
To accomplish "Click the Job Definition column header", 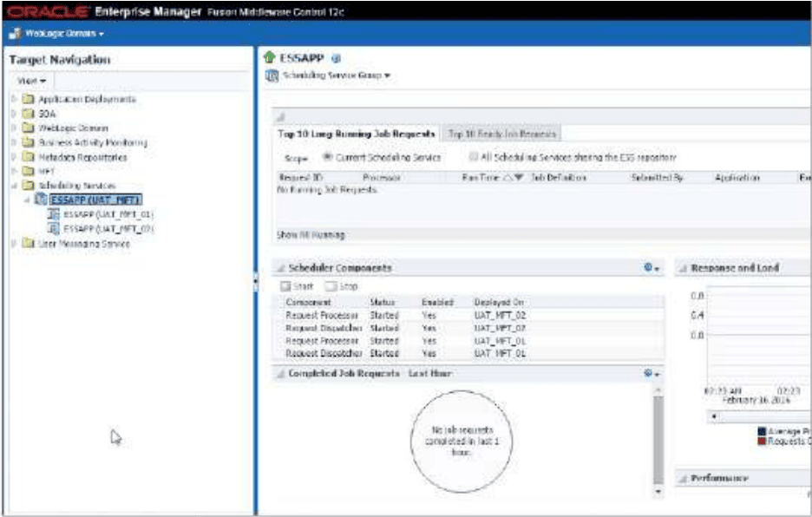I will pyautogui.click(x=559, y=178).
